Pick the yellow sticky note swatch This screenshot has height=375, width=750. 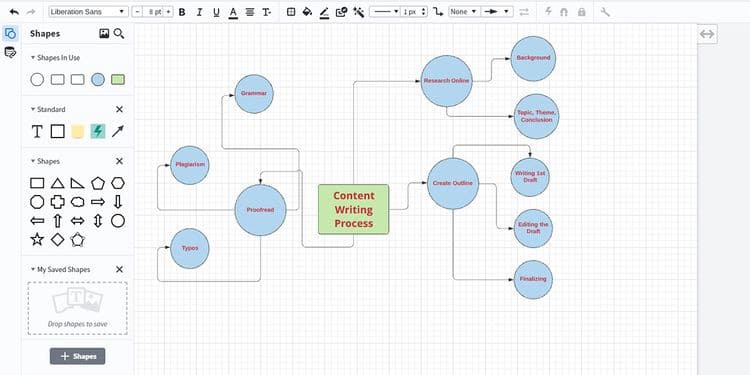point(77,132)
